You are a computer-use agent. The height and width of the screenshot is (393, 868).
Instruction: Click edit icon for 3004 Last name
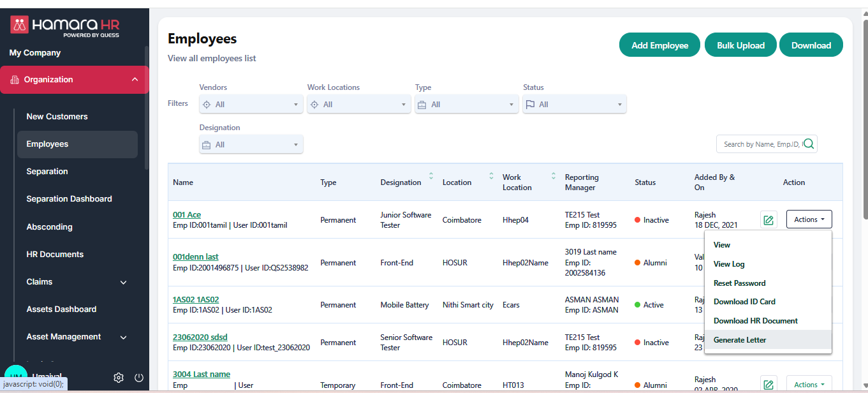pyautogui.click(x=769, y=385)
